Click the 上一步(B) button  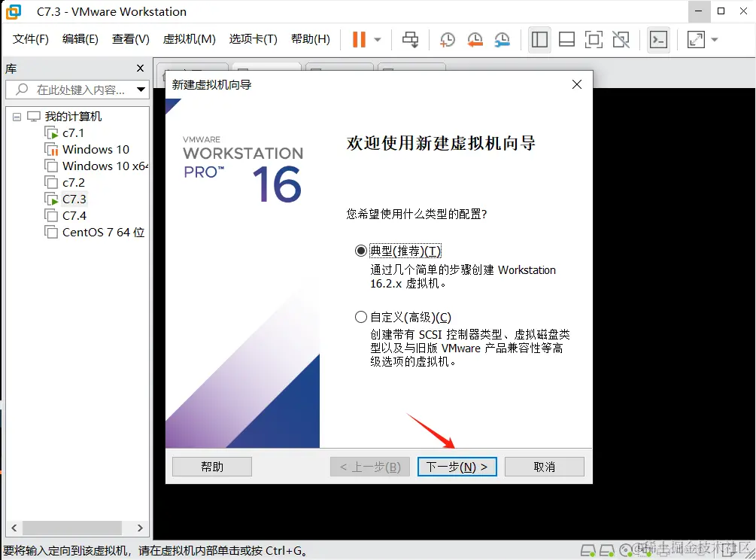point(370,467)
